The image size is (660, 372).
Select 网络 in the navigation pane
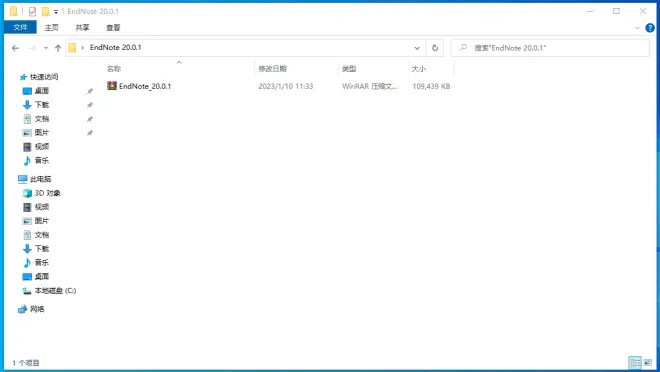click(x=37, y=309)
